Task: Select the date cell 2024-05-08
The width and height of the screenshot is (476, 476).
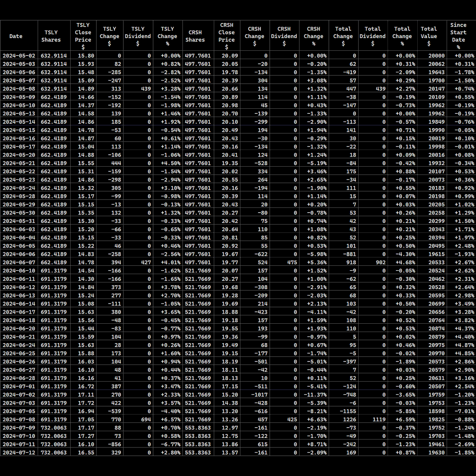Action: 19,89
